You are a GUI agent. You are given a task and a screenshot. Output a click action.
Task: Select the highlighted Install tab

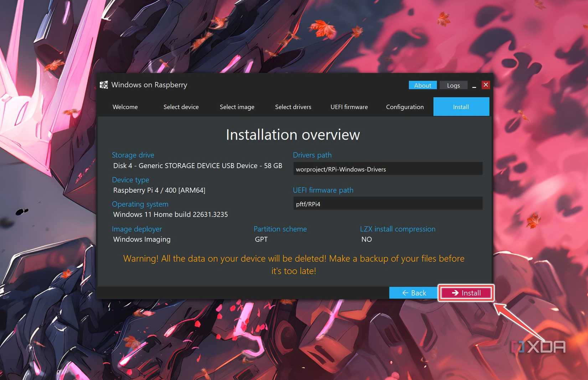[x=461, y=106]
